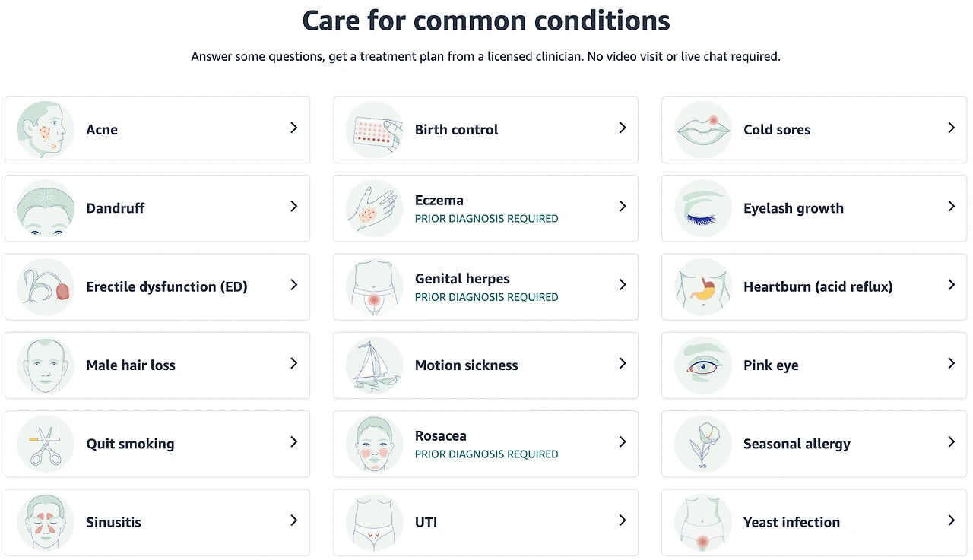Click the heartburn stomach illustration icon

click(703, 286)
